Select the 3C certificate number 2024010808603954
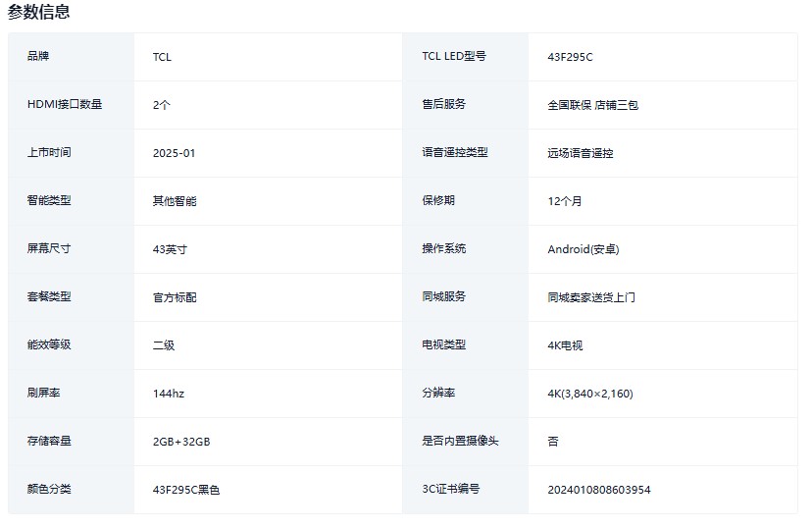This screenshot has width=812, height=528. pyautogui.click(x=598, y=490)
